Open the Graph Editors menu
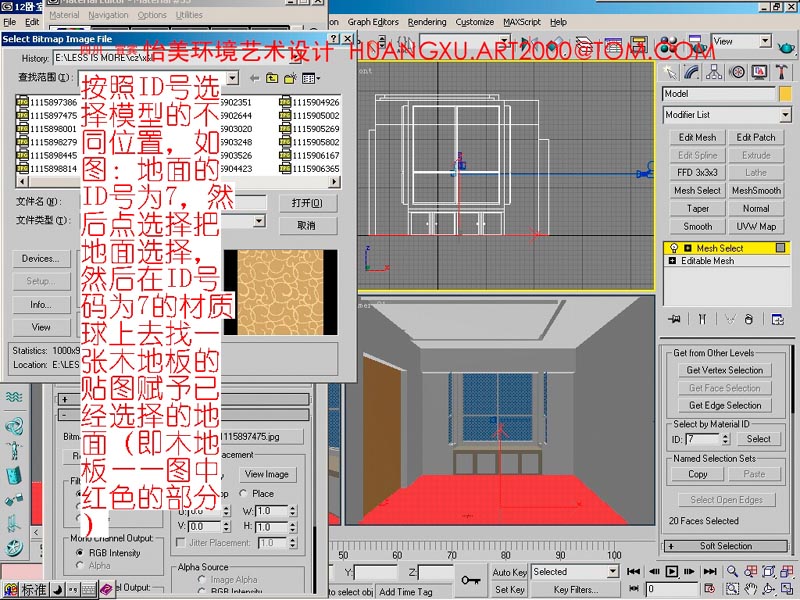800x600 pixels. (x=373, y=22)
